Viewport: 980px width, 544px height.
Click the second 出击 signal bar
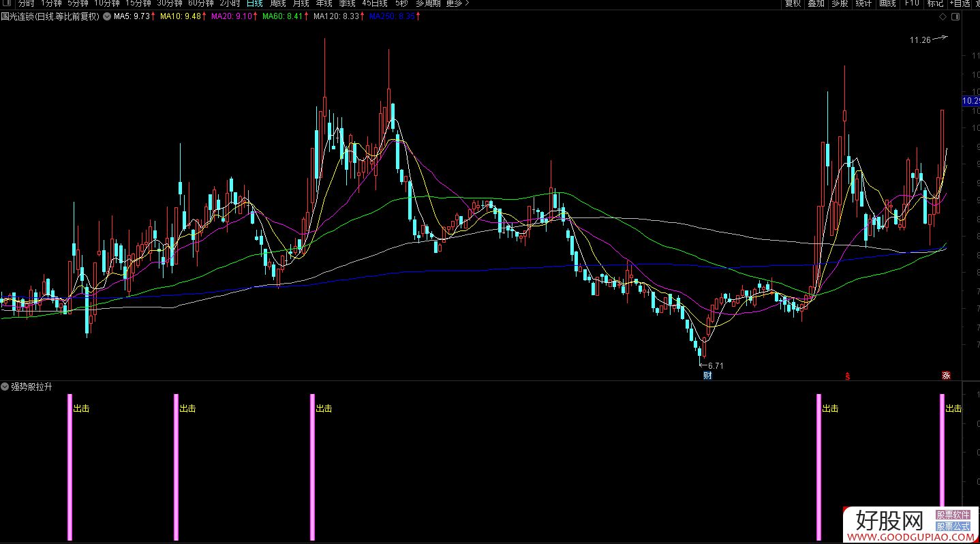[176, 467]
